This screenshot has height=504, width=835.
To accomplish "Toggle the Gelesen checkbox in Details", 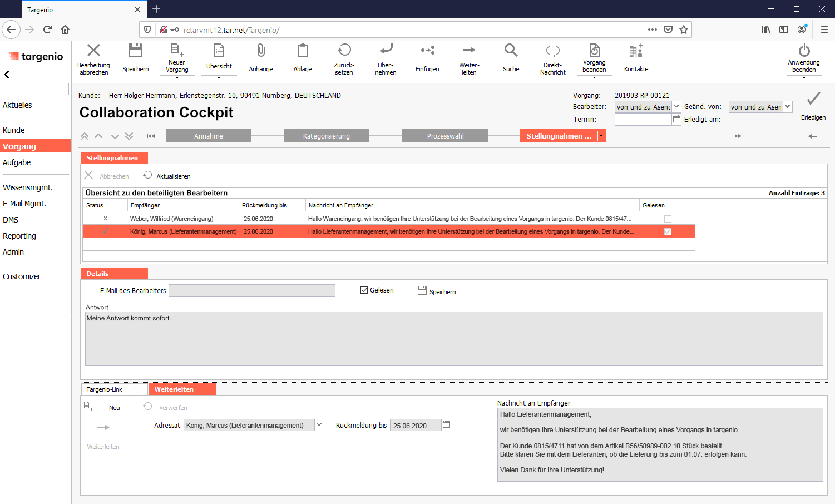I will 364,290.
